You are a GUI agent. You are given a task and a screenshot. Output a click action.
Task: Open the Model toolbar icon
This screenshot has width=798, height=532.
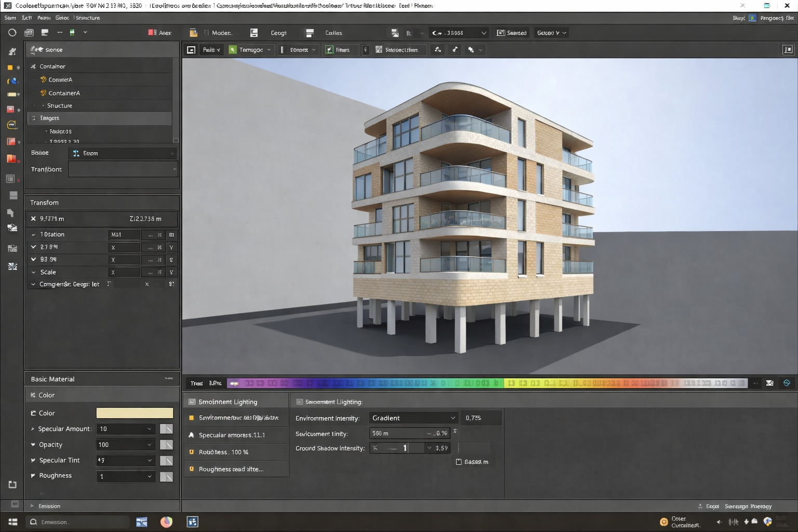193,32
